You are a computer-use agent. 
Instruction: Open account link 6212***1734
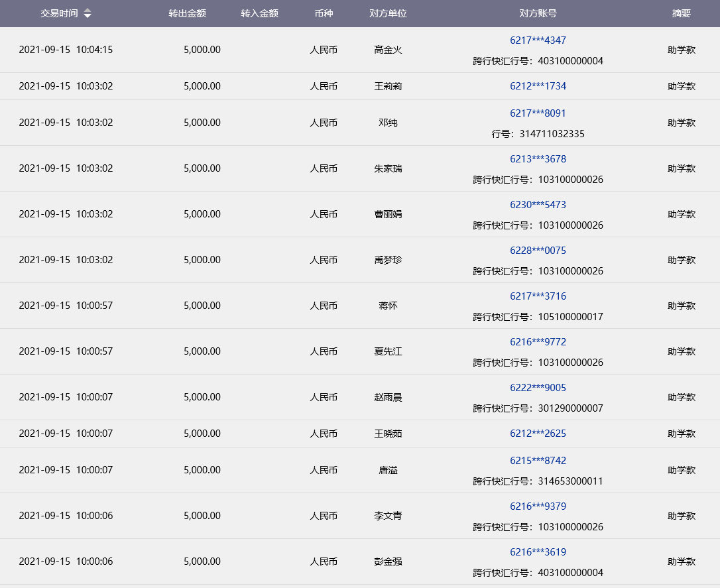coord(538,86)
